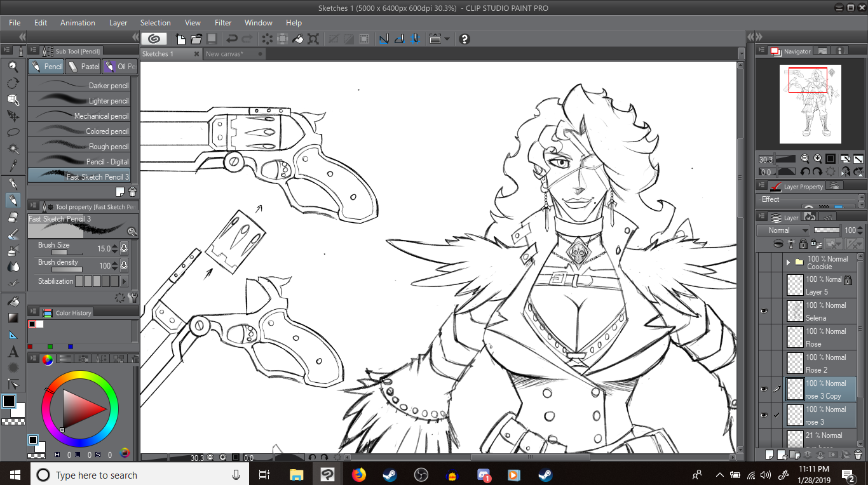Click the Scale/Rotate transform toolbar icon

(313, 39)
